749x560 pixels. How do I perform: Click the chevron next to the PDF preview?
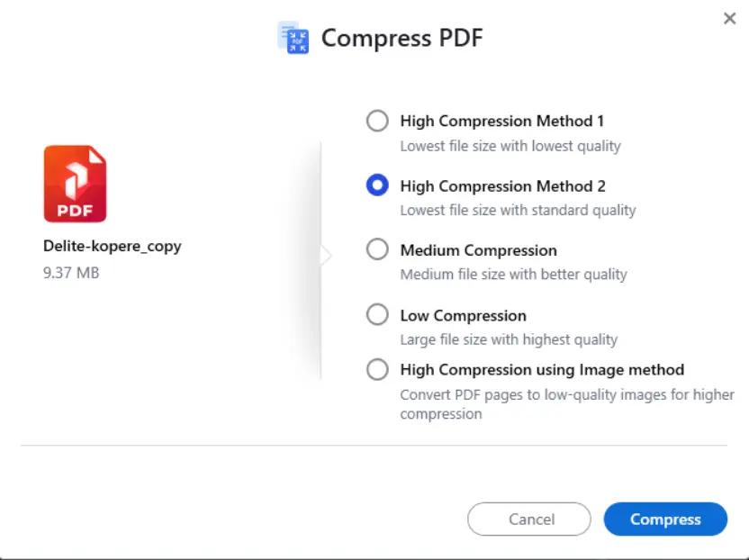(326, 255)
